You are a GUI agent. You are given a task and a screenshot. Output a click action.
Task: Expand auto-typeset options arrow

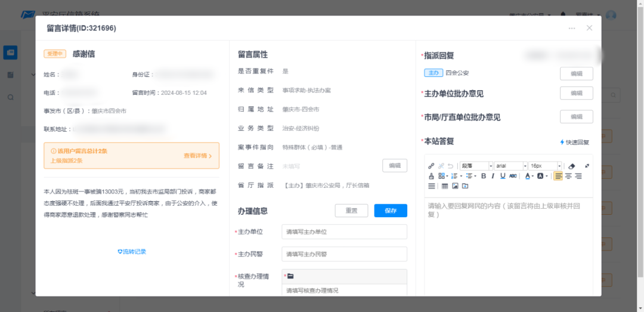pos(447,176)
